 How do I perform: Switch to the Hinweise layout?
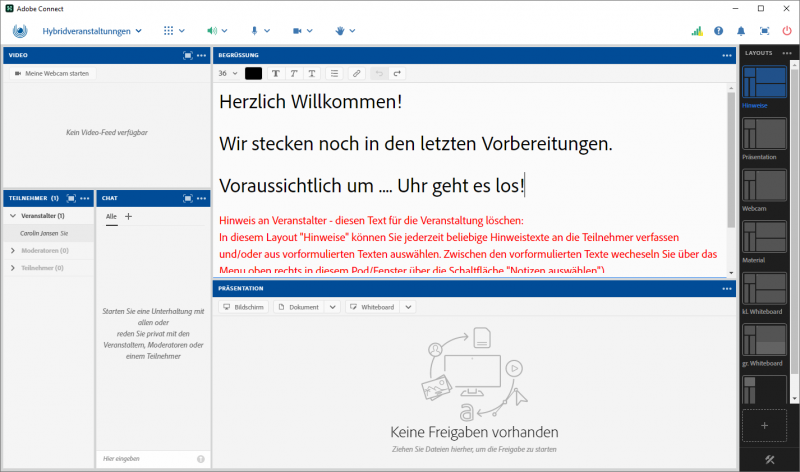[764, 82]
